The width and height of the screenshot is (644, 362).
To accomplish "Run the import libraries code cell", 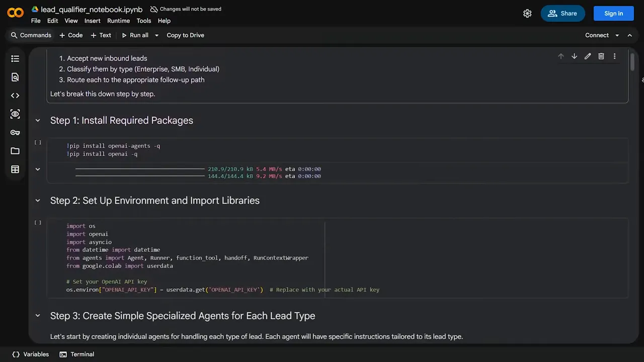I will click(x=38, y=222).
